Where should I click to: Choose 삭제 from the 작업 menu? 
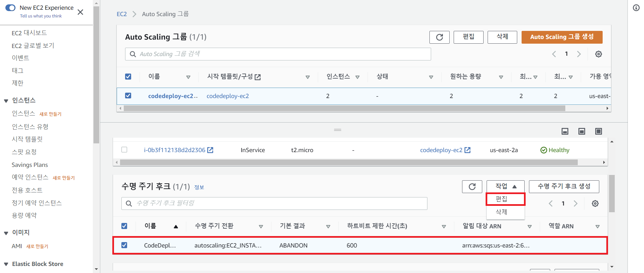505,212
